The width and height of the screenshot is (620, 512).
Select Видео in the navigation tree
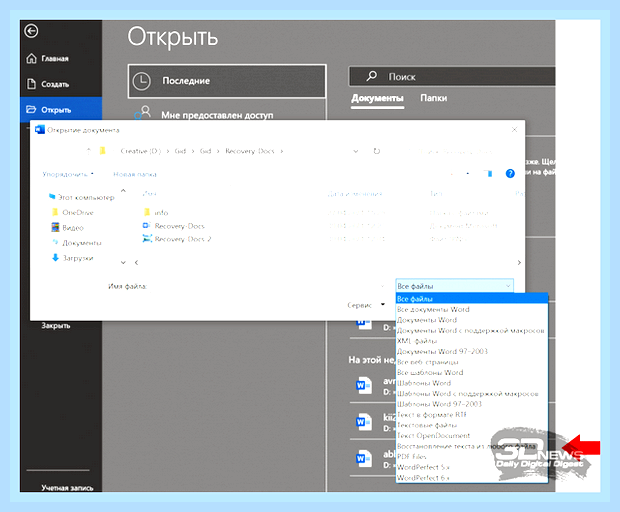point(67,227)
